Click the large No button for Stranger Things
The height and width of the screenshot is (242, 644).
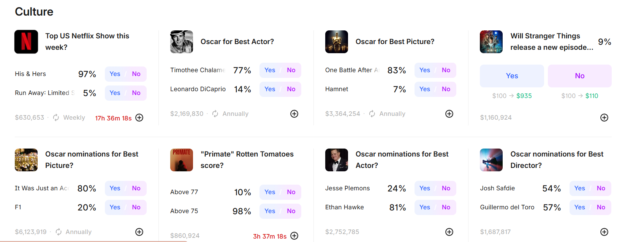pyautogui.click(x=579, y=76)
